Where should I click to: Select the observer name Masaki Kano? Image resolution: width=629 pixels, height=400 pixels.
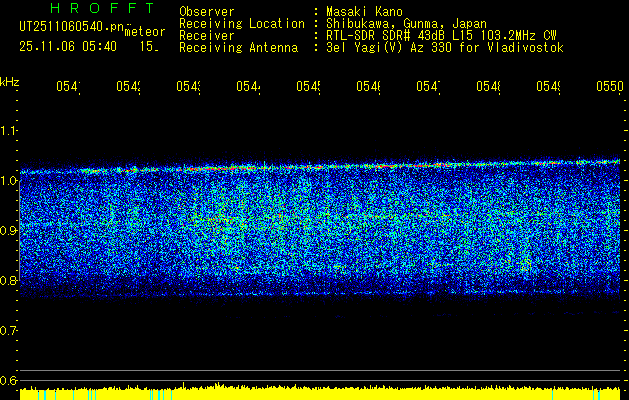tap(364, 12)
